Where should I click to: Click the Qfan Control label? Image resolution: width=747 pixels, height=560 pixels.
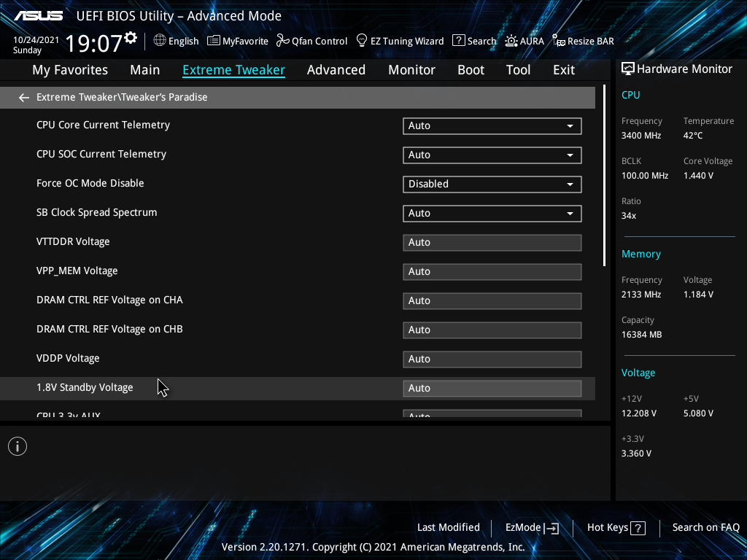(x=320, y=42)
